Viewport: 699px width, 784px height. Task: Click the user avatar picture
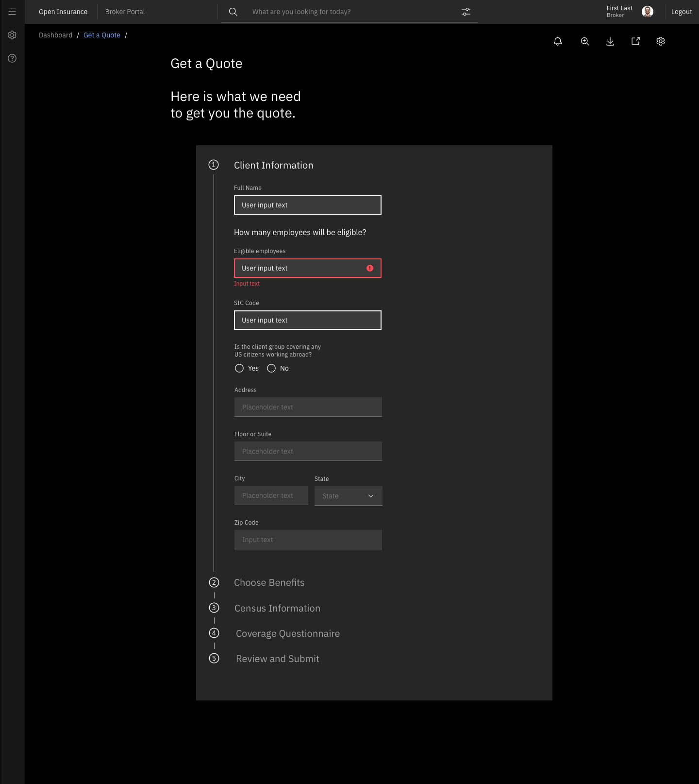click(x=648, y=12)
